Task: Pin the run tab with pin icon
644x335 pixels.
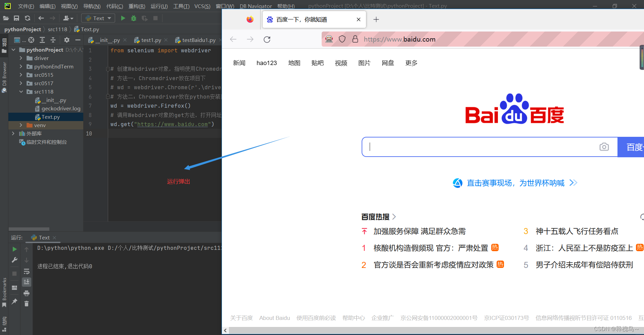Action: click(x=14, y=301)
